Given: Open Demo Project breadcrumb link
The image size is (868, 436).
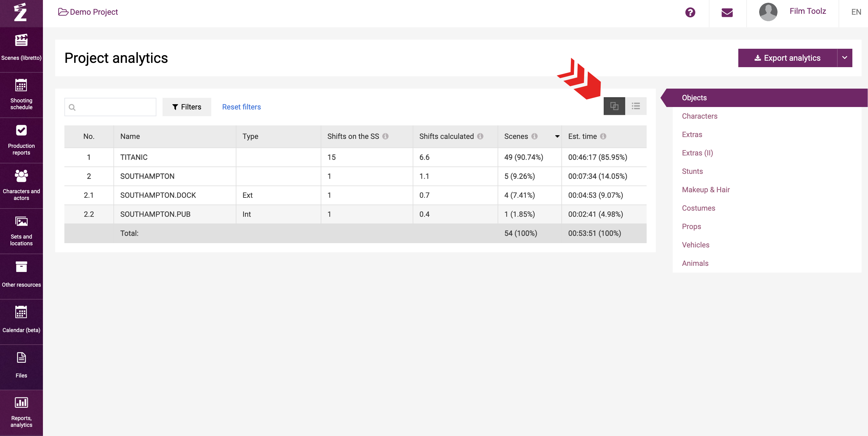Looking at the screenshot, I should [88, 12].
